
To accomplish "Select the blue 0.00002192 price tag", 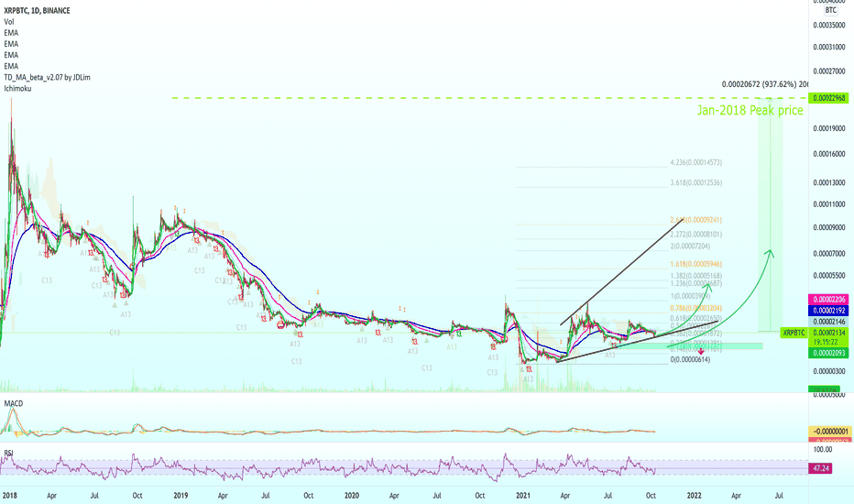I will 829,311.
